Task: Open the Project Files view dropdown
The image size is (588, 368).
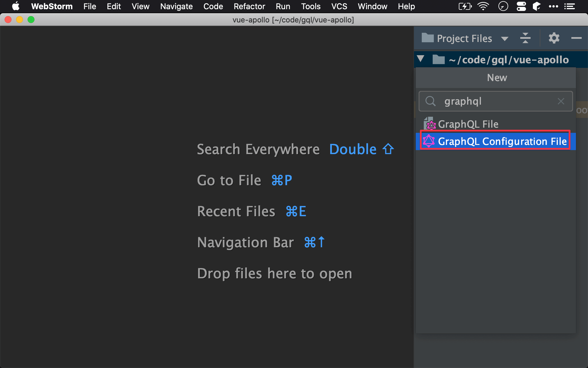Action: pyautogui.click(x=504, y=39)
